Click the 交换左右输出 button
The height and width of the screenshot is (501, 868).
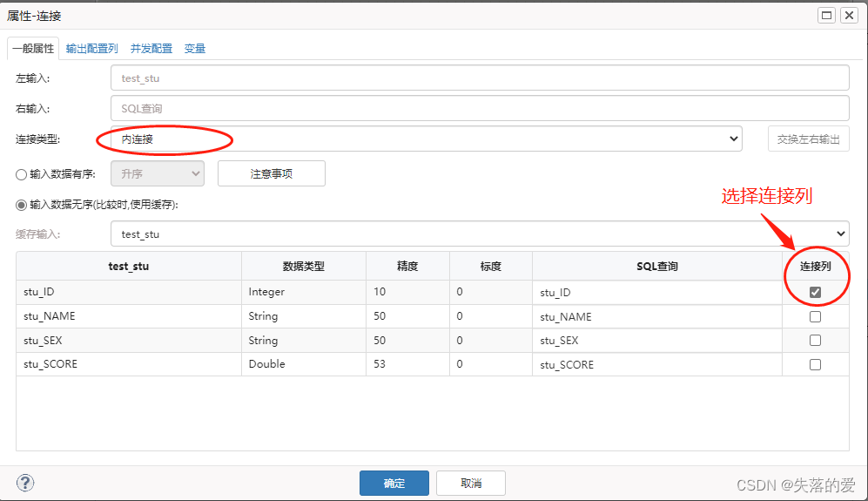pyautogui.click(x=809, y=139)
